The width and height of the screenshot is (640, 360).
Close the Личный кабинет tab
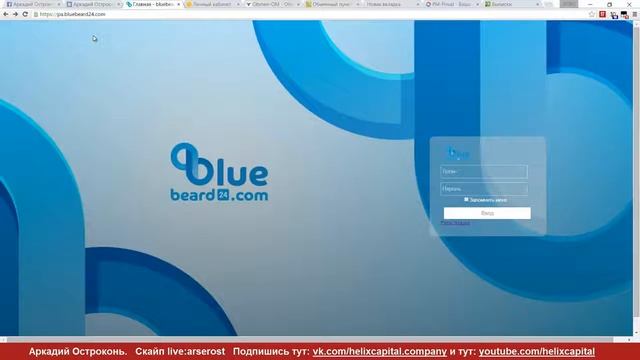click(x=238, y=4)
